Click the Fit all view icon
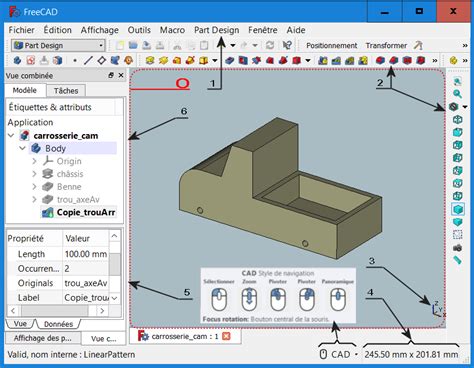The width and height of the screenshot is (474, 368). click(x=457, y=81)
